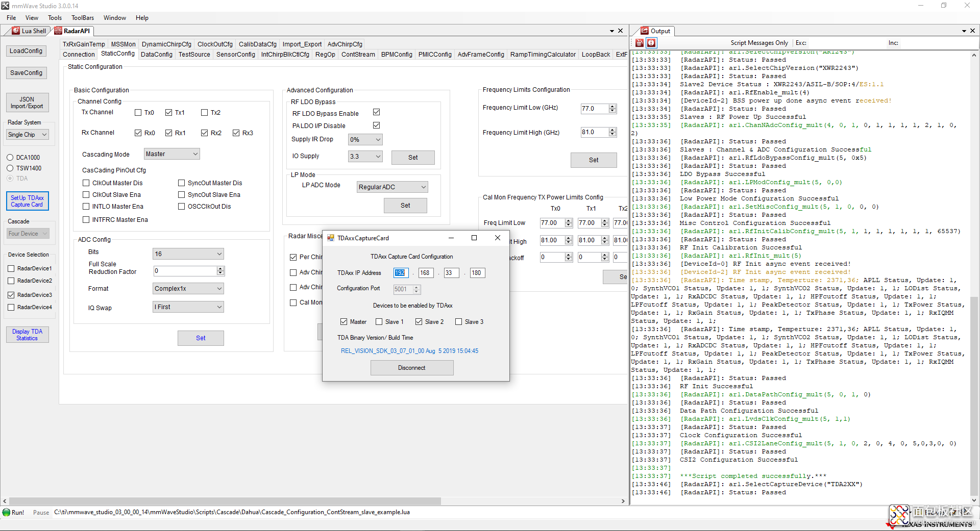Click Set in Frequency Limits Configuration

pos(594,160)
